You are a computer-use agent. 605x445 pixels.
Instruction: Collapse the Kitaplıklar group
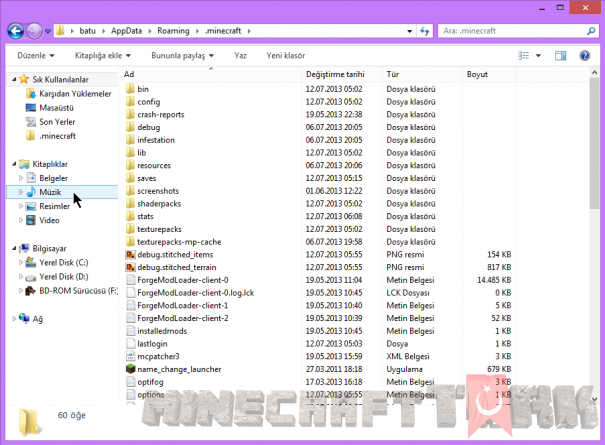point(14,164)
